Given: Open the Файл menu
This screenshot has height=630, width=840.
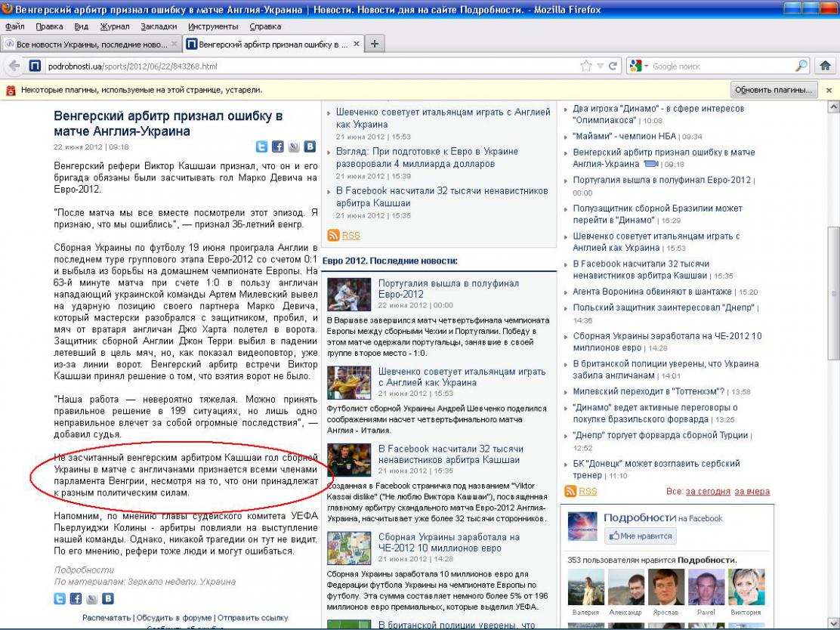Looking at the screenshot, I should pos(15,26).
